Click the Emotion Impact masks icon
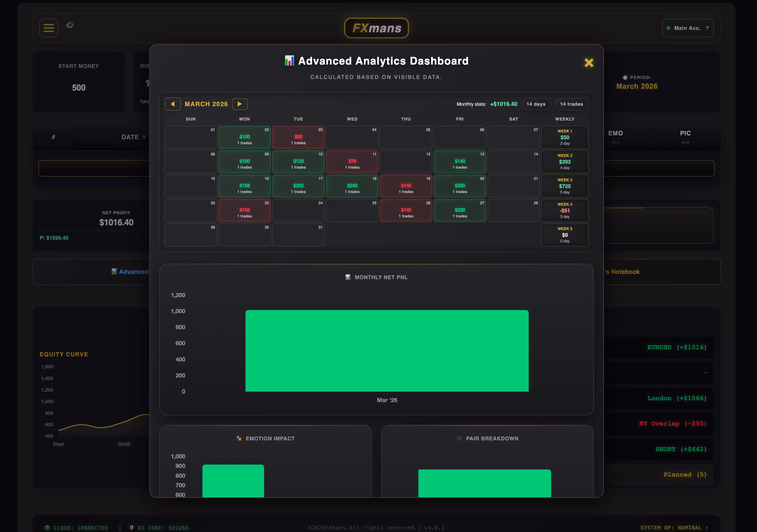Image resolution: width=757 pixels, height=532 pixels. click(x=239, y=438)
